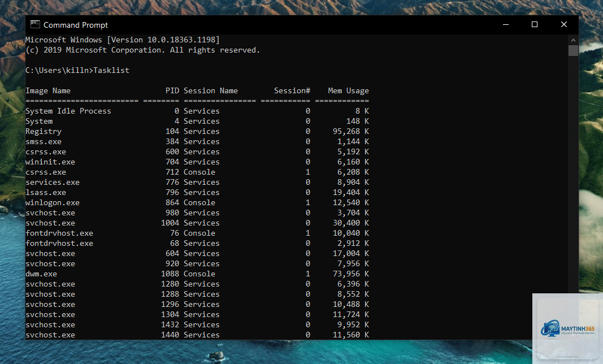Click 'Console' in the dwm.exe row
The height and width of the screenshot is (364, 603).
click(x=199, y=274)
